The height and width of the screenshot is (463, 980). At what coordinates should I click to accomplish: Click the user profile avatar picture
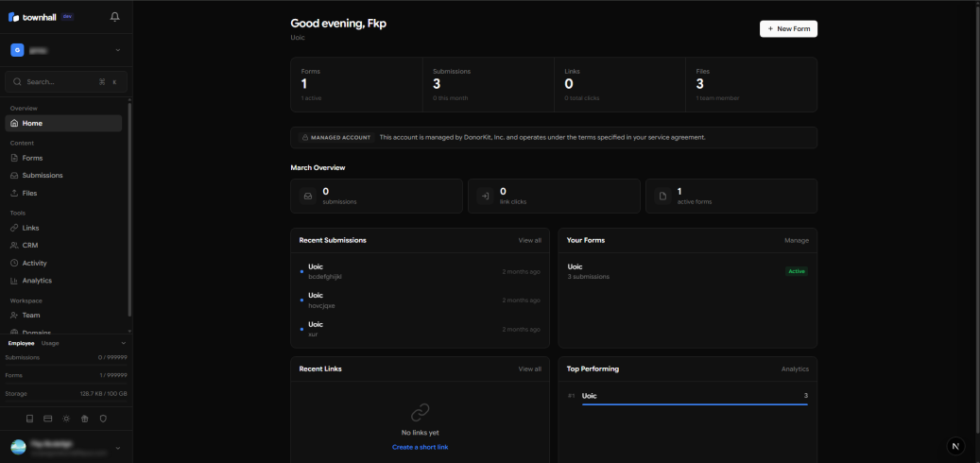(19, 447)
